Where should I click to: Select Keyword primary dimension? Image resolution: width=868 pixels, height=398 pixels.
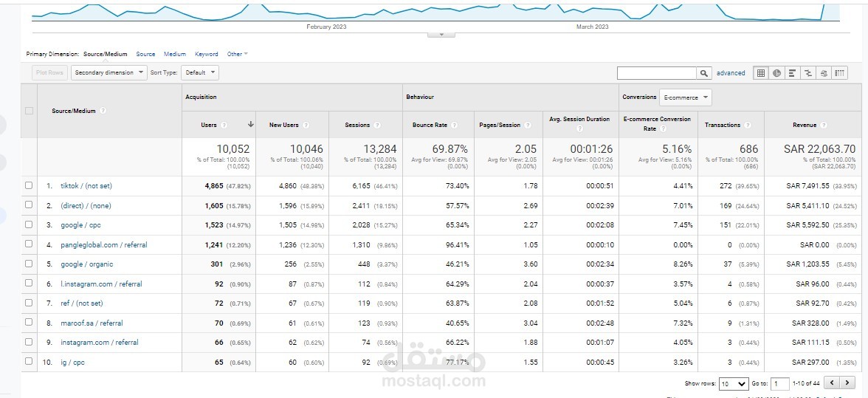coord(207,54)
